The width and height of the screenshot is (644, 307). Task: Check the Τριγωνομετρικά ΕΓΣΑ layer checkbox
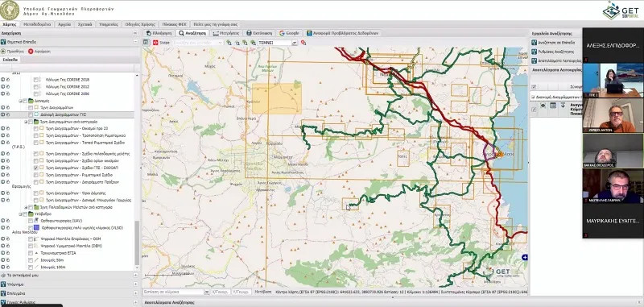pyautogui.click(x=31, y=253)
